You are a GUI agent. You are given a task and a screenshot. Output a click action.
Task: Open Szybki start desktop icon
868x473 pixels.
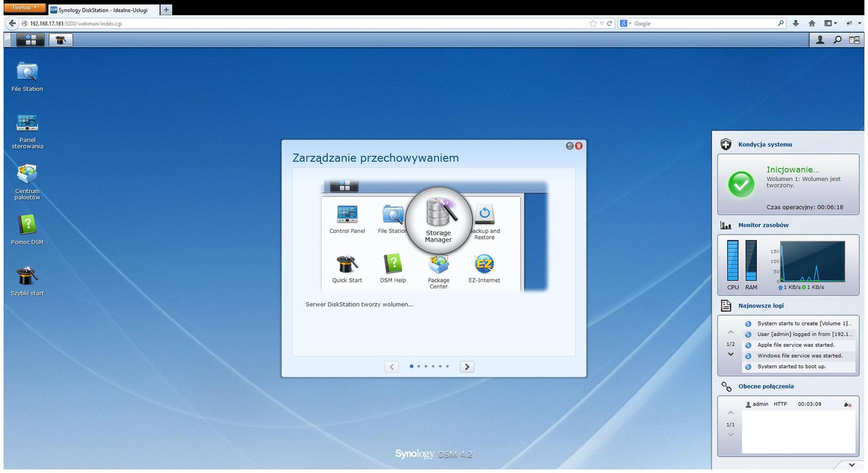click(27, 281)
